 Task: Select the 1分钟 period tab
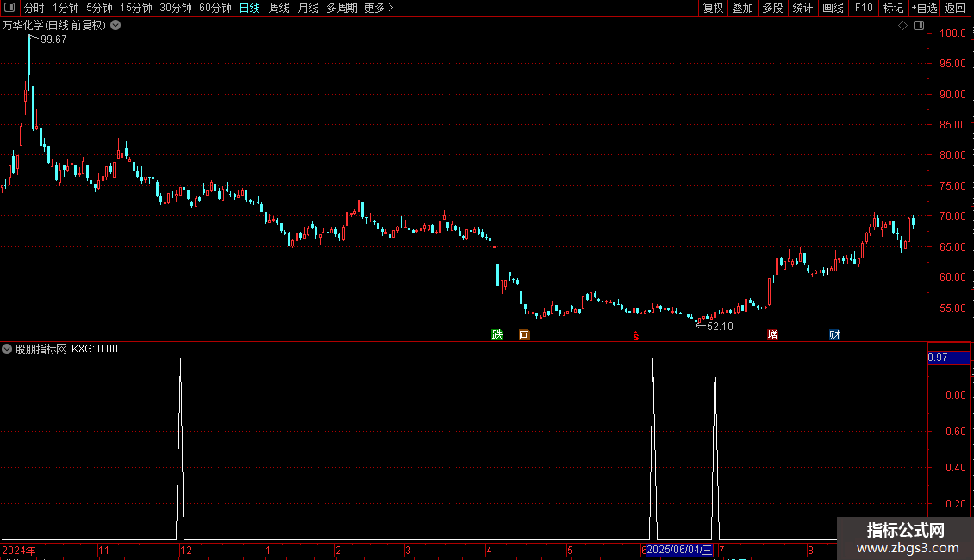tap(66, 8)
